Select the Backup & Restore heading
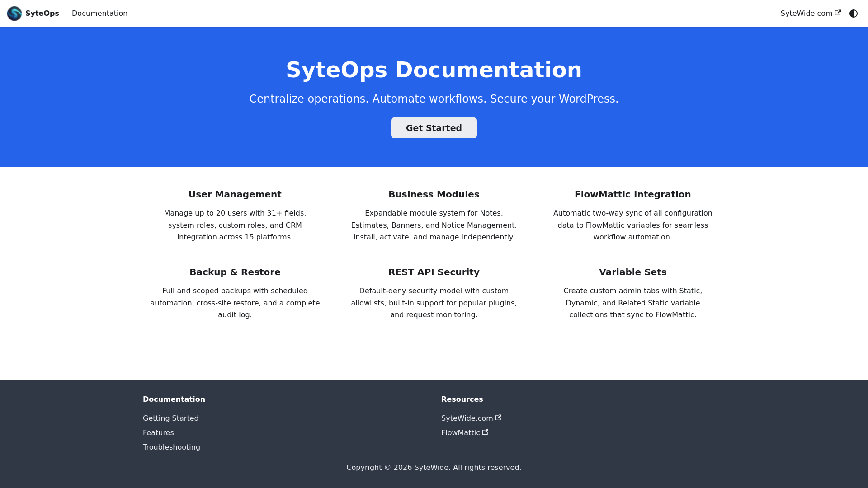 [235, 272]
